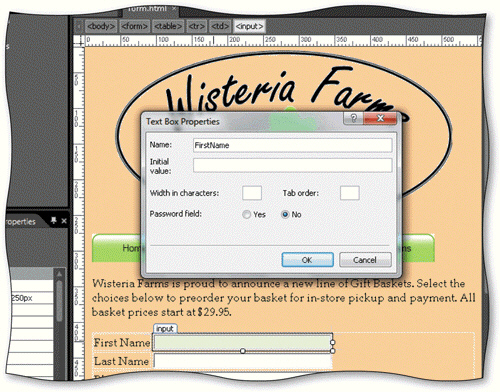Click the Tab order box
The image size is (500, 392).
click(349, 193)
